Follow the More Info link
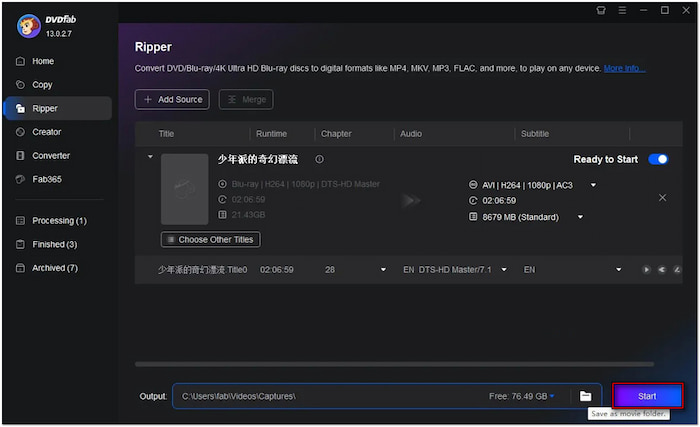Screen dimensions: 700x427 click(x=624, y=68)
